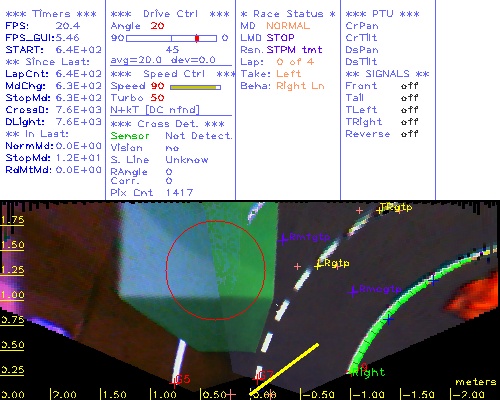The height and width of the screenshot is (400, 500).
Task: Toggle the Tail signal off value
Action: (409, 98)
